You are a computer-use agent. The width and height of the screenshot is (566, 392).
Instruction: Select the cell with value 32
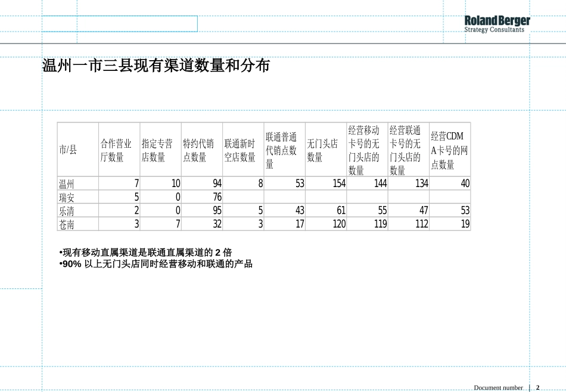pos(202,224)
